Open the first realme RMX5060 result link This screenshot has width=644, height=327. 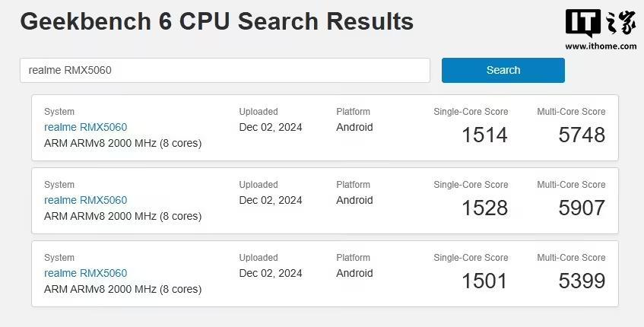pyautogui.click(x=85, y=127)
